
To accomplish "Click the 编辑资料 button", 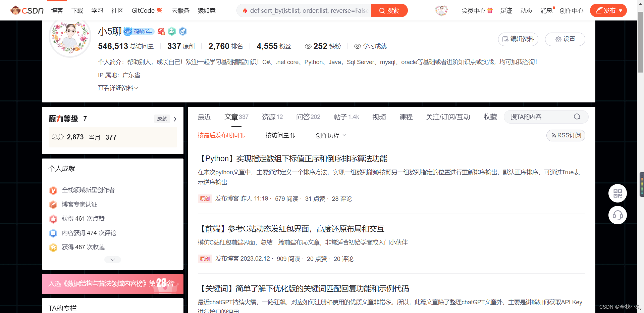I will [x=518, y=39].
